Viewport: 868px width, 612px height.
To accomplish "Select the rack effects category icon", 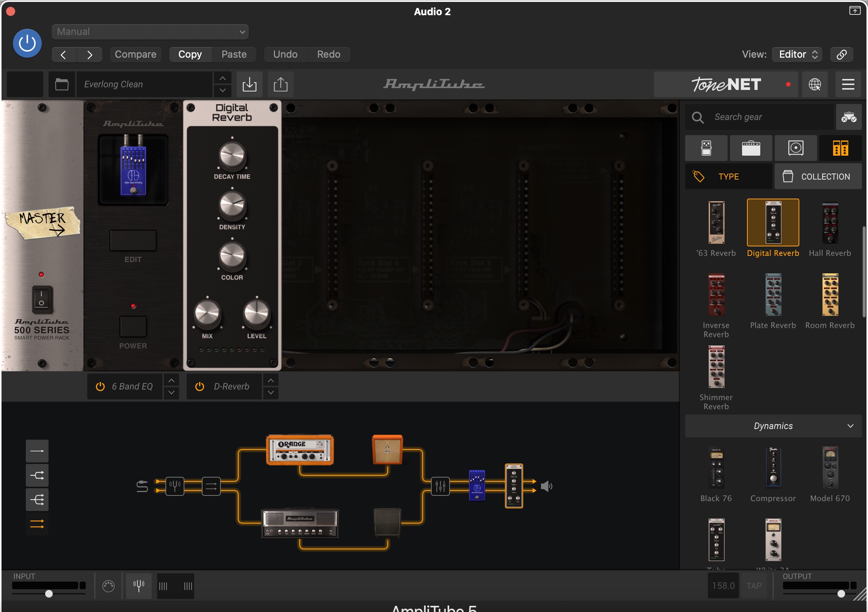I will [x=841, y=148].
